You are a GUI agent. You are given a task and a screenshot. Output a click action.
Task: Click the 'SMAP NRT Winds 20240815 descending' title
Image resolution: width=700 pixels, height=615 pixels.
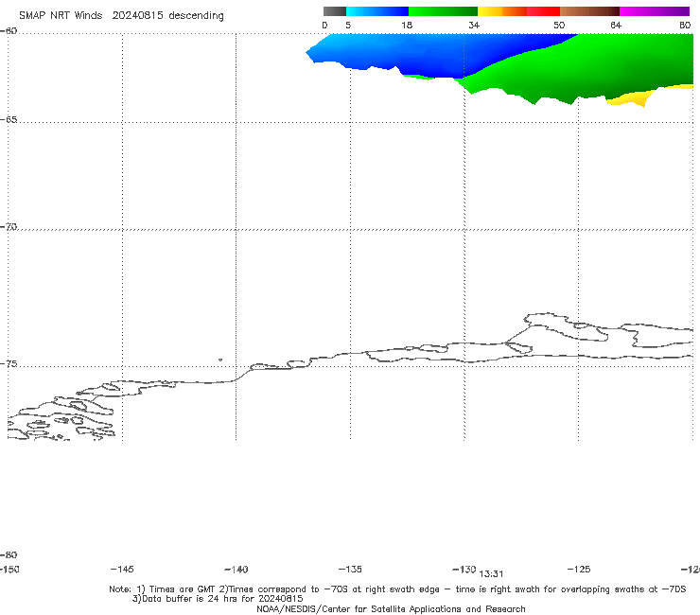click(x=121, y=15)
